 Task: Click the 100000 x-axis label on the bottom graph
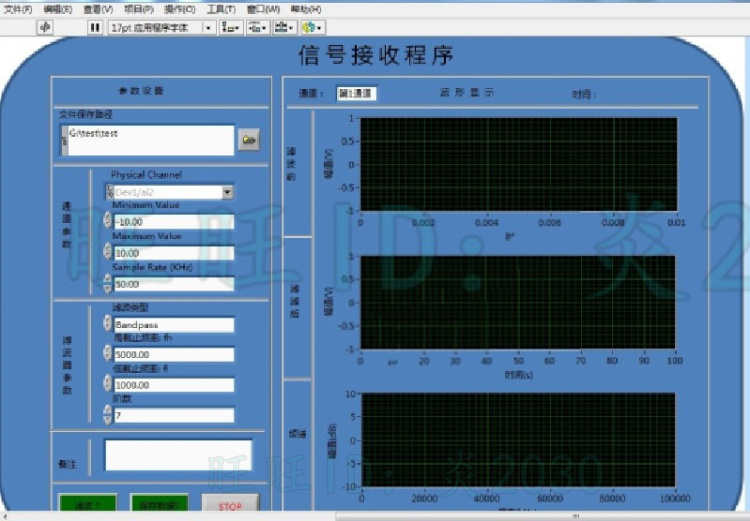(675, 499)
